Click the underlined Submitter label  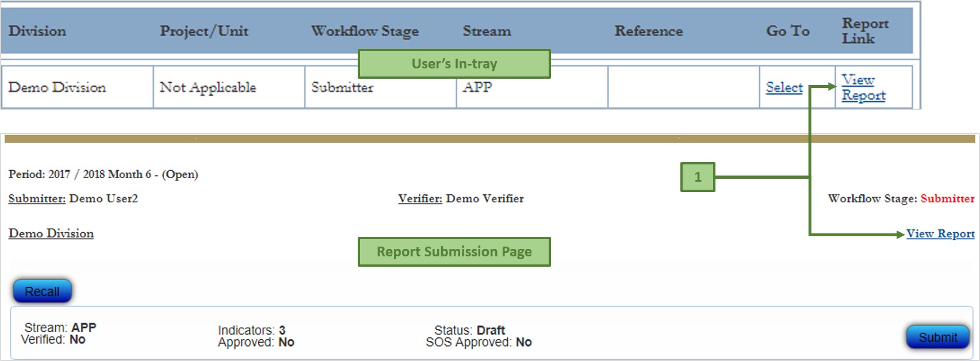coord(37,198)
